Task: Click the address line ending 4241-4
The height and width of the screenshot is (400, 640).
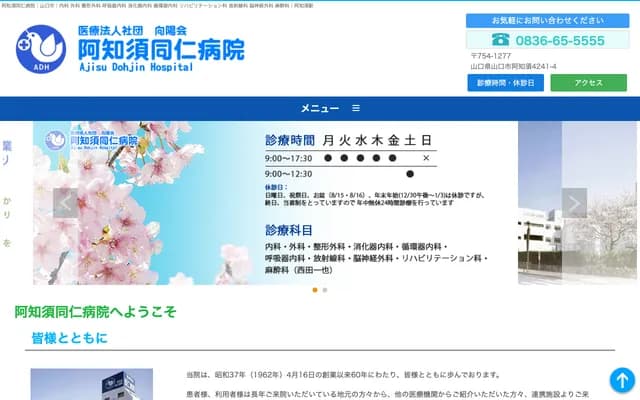Action: point(513,66)
